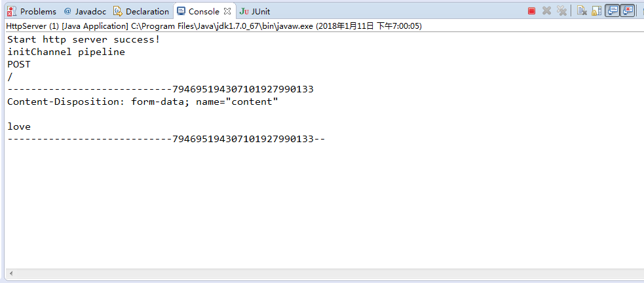644x283 pixels.
Task: Click the Content-Disposition line in console
Action: (x=143, y=102)
